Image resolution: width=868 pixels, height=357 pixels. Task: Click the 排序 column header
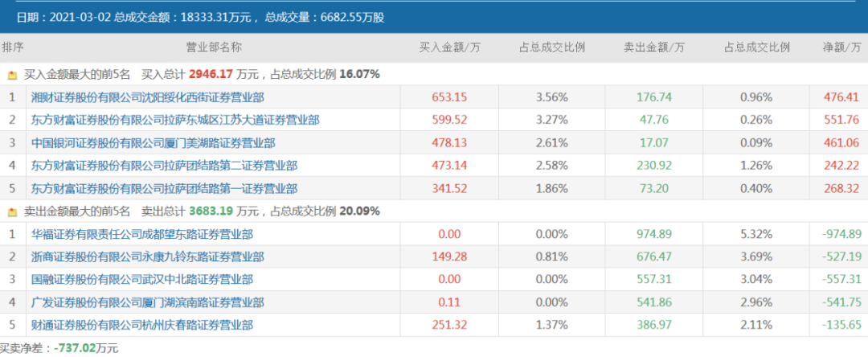(13, 47)
